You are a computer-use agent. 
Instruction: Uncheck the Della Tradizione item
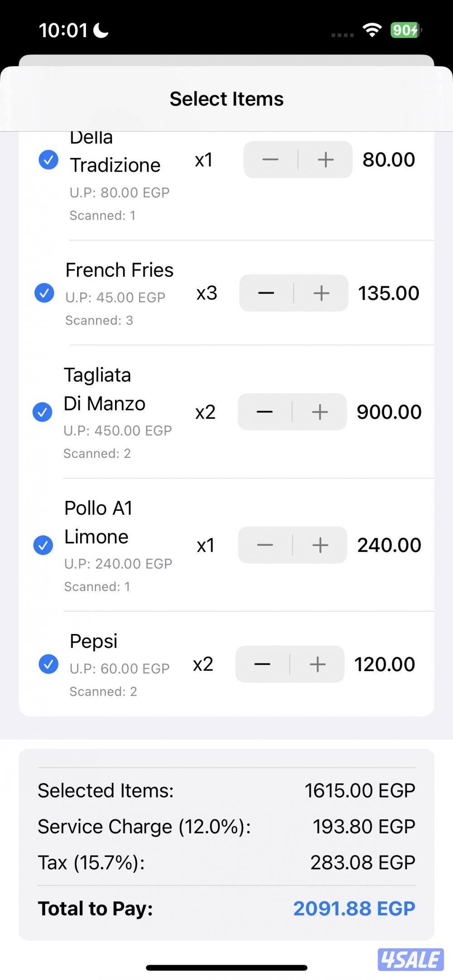(x=48, y=159)
